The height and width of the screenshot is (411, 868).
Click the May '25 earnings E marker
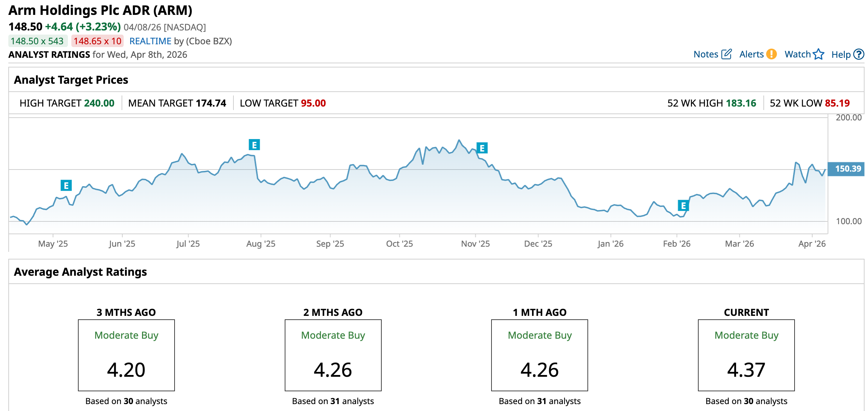point(66,185)
